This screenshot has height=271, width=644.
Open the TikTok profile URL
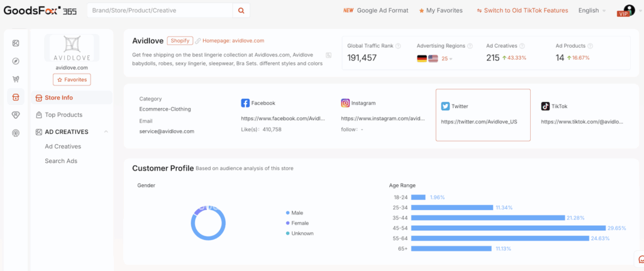point(582,121)
